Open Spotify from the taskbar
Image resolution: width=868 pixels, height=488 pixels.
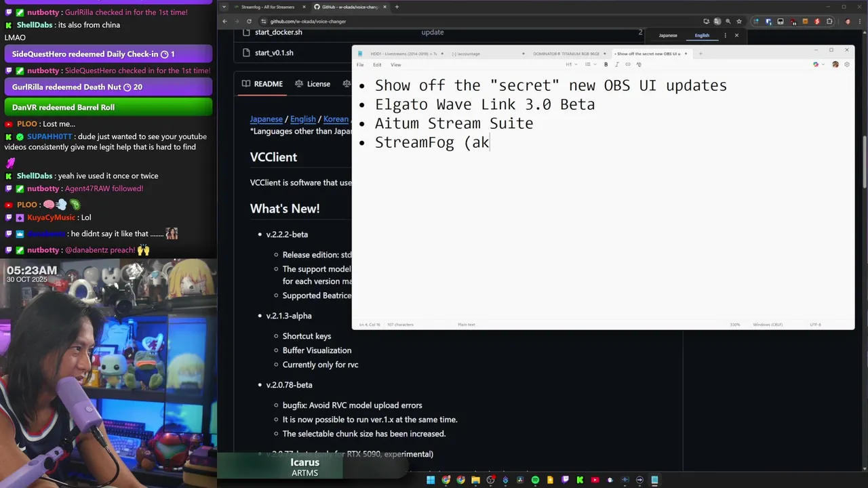click(535, 480)
